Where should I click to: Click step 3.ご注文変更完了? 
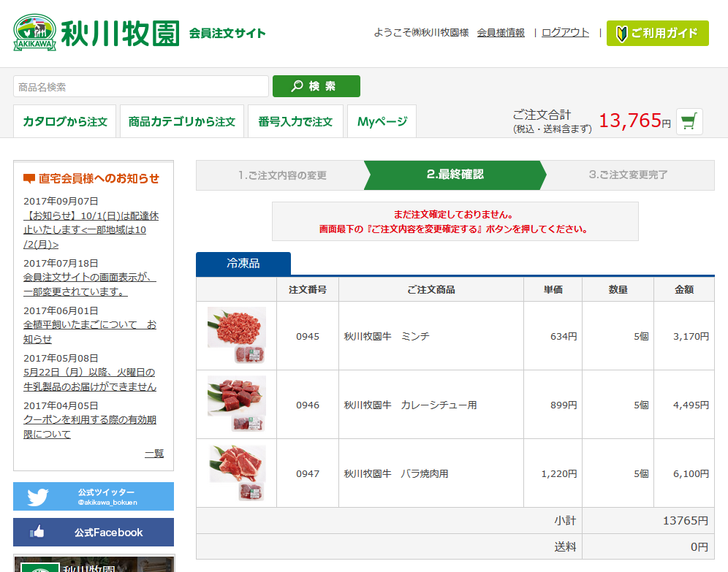pyautogui.click(x=628, y=175)
